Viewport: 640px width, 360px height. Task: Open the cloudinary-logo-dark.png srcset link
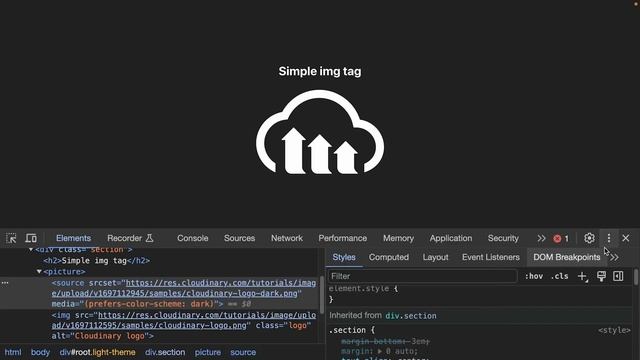point(184,288)
